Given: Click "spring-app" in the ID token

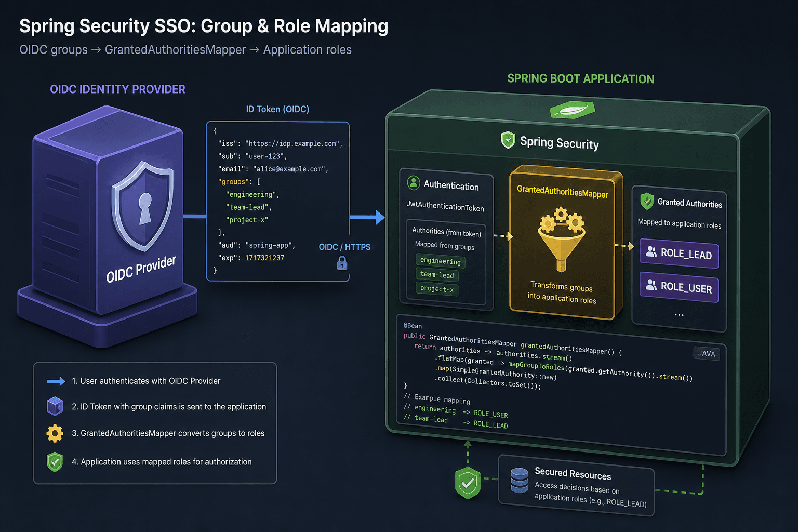Looking at the screenshot, I should point(268,245).
